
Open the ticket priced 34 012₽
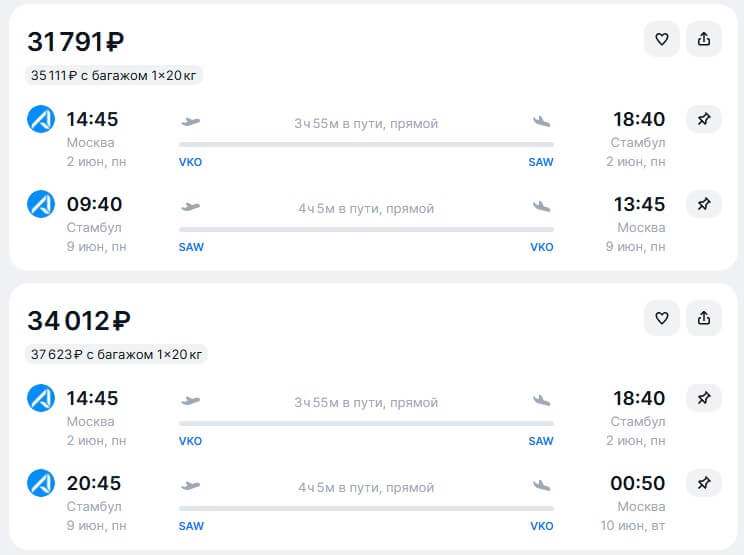pos(79,321)
